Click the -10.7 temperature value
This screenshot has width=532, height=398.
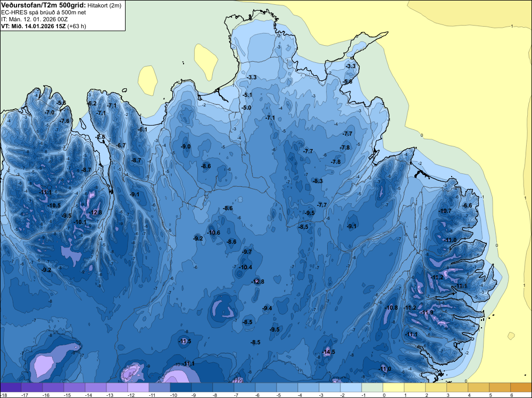(445, 211)
